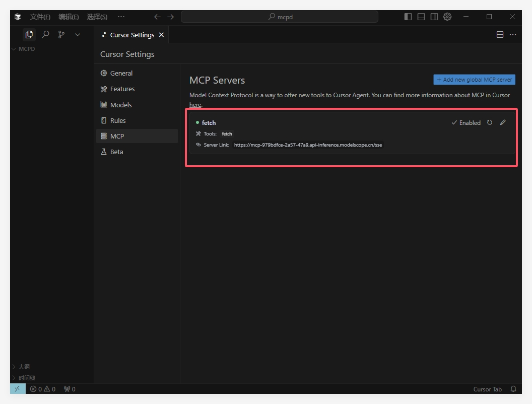Click the remote connection icon in status bar
Image resolution: width=532 pixels, height=404 pixels.
pos(17,389)
